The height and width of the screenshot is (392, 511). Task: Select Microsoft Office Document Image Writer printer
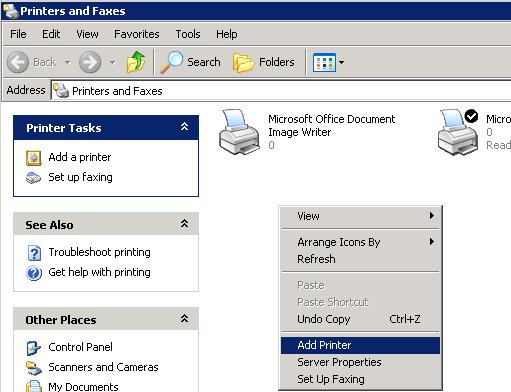[x=307, y=132]
